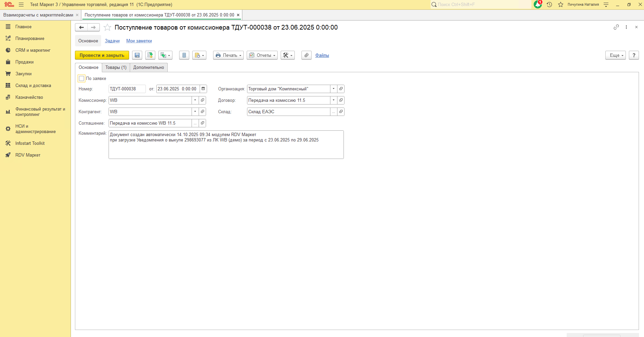
Task: Open the calendar picker for the date field
Action: coord(203,89)
